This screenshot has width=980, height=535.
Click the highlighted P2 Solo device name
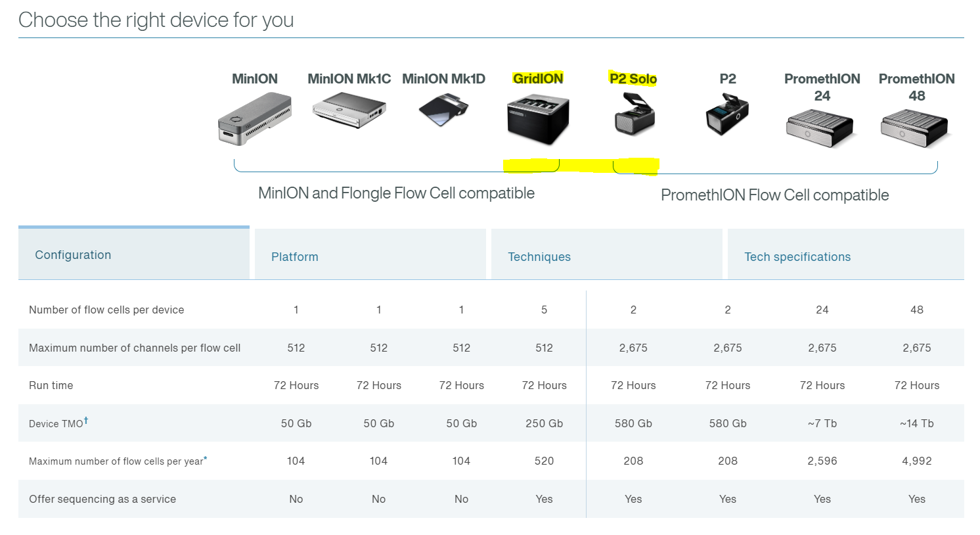(633, 79)
